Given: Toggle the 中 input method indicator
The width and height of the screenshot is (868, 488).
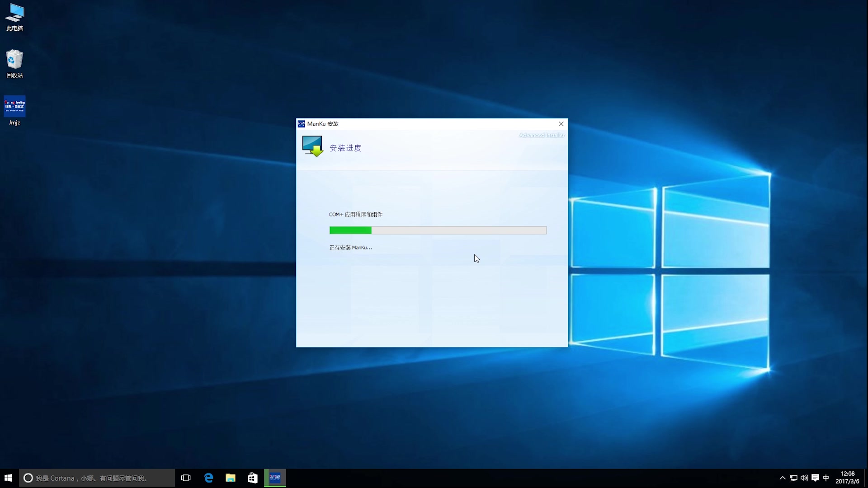Looking at the screenshot, I should pyautogui.click(x=827, y=478).
